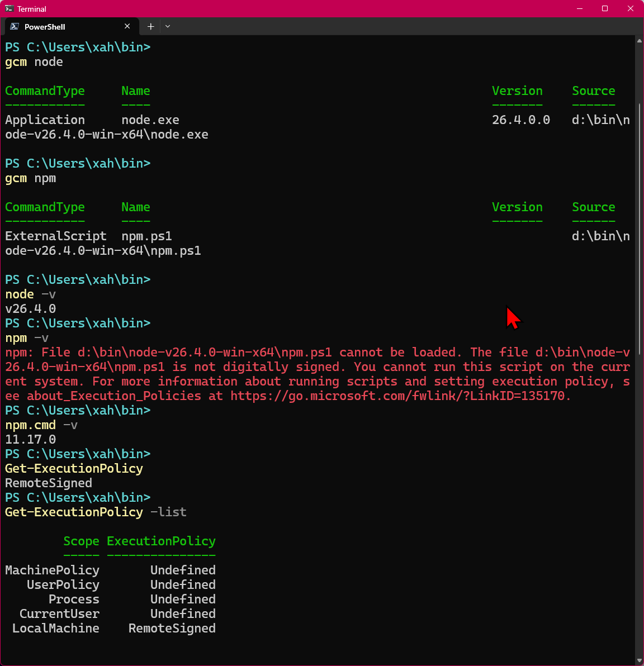This screenshot has height=666, width=644.
Task: Click the 'CurrentUser' scope row
Action: [118, 613]
